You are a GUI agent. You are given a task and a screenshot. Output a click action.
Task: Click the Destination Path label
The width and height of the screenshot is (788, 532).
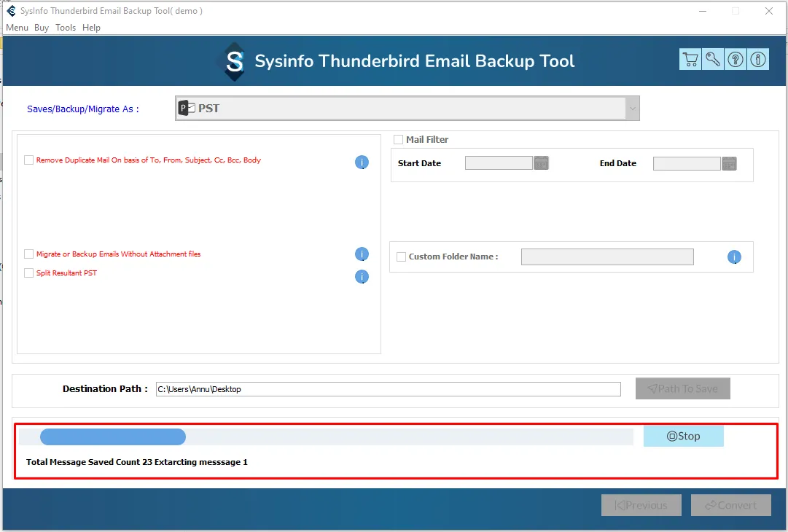pos(105,389)
